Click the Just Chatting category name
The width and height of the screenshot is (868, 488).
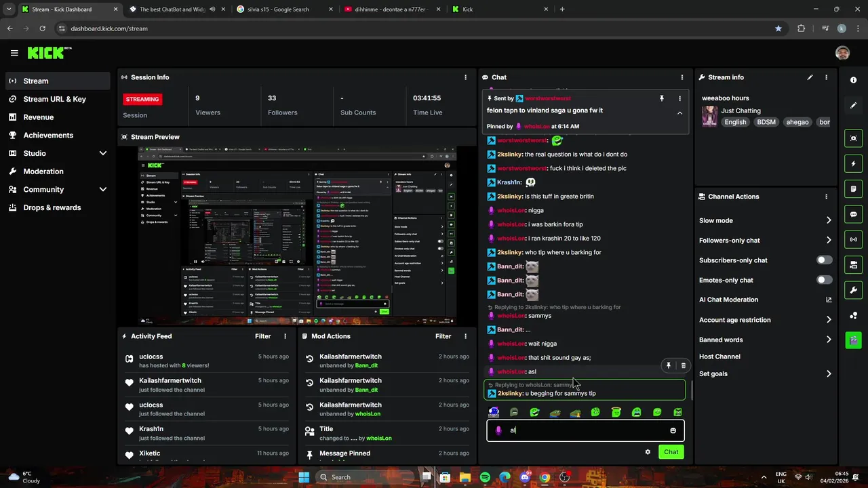coord(741,110)
